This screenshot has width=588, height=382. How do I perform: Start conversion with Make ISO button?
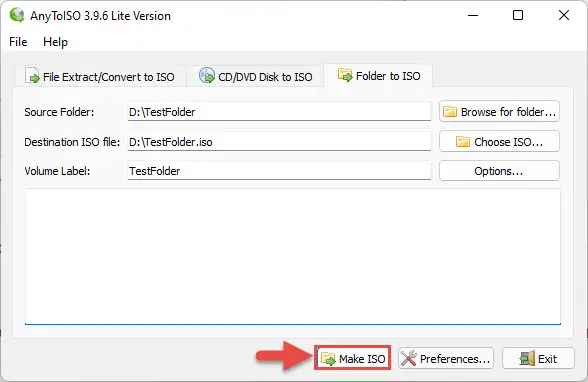pos(352,358)
